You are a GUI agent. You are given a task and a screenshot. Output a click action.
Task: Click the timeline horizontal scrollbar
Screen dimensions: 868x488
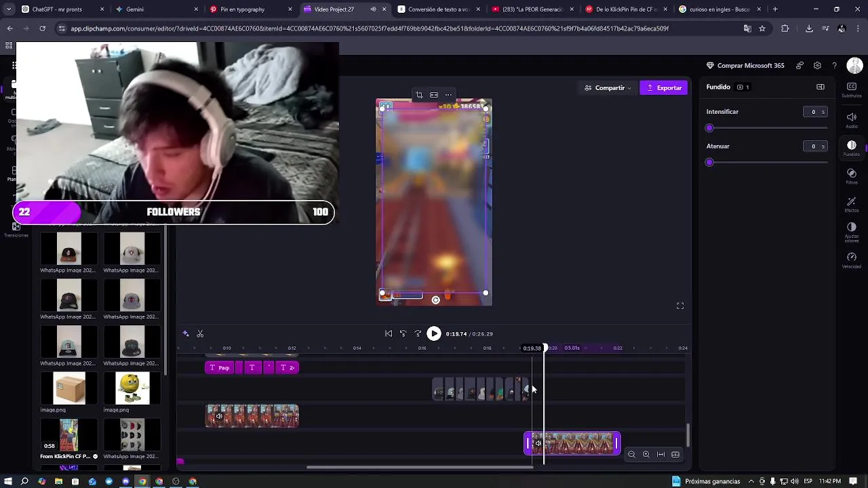point(420,467)
